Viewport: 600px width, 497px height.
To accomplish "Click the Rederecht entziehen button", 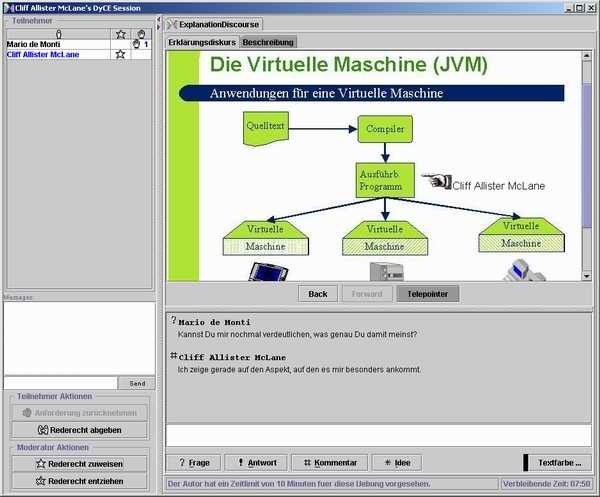I will tap(79, 481).
